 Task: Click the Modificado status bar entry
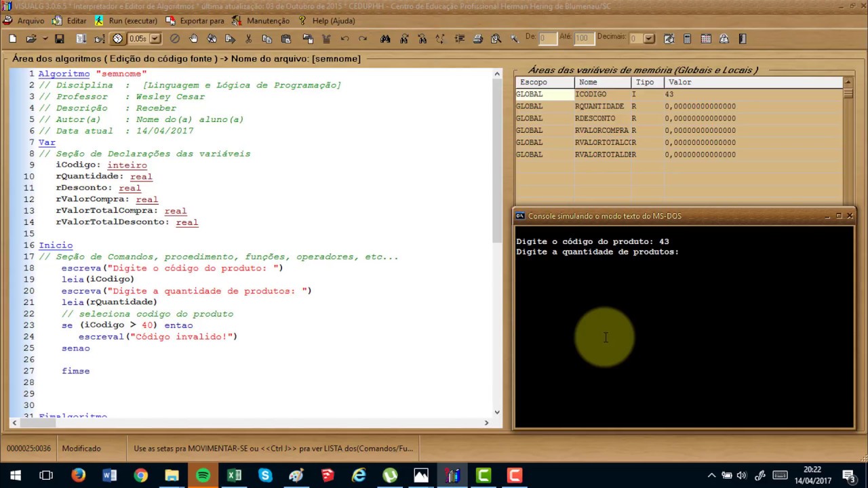pyautogui.click(x=81, y=448)
